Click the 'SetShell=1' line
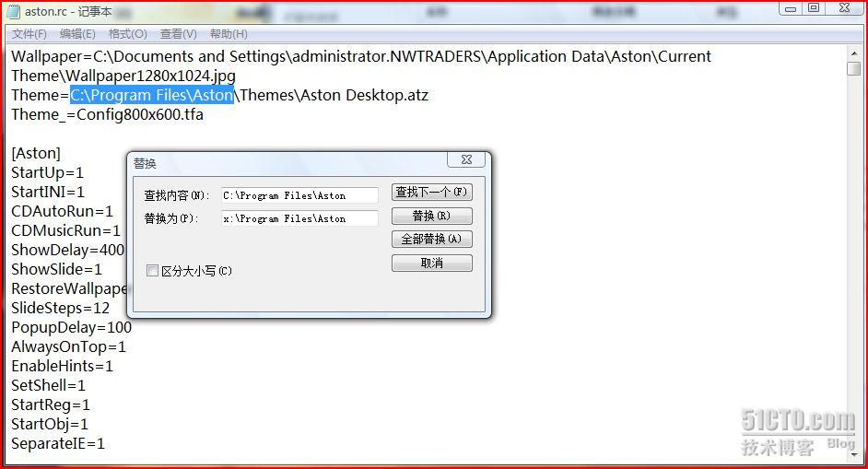The image size is (868, 469). [x=48, y=385]
